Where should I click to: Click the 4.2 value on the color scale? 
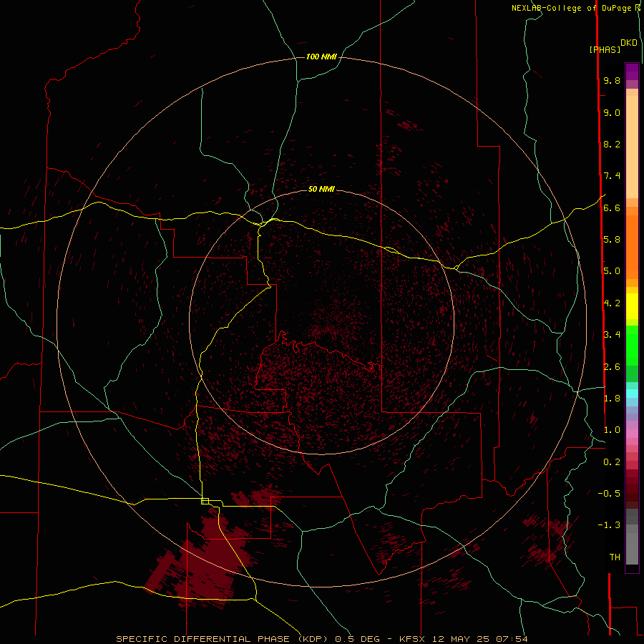pyautogui.click(x=612, y=303)
